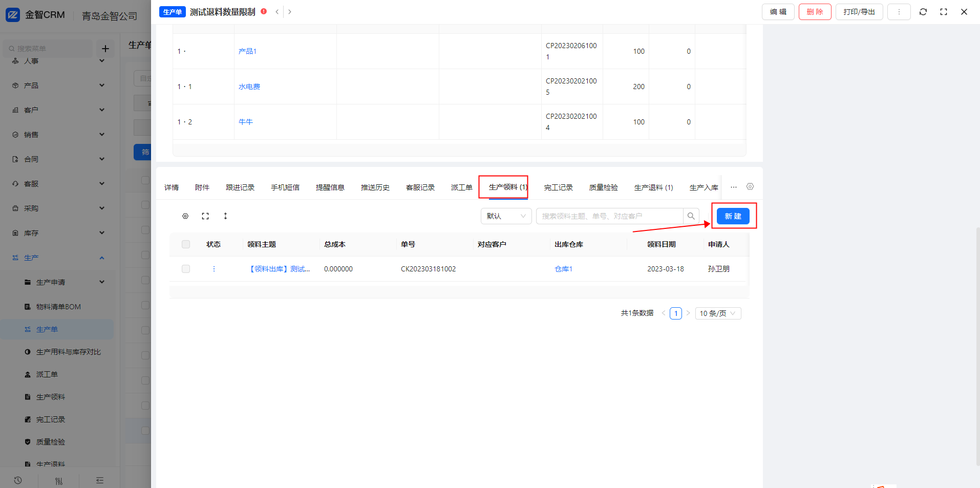Image resolution: width=980 pixels, height=488 pixels.
Task: Click the row height adjust icon
Action: pos(225,216)
